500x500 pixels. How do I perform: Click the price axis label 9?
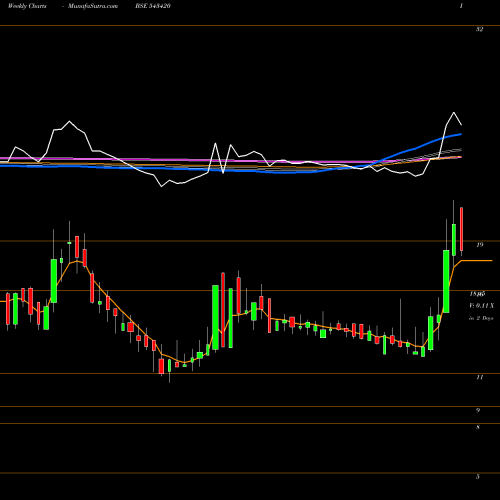pyautogui.click(x=478, y=410)
